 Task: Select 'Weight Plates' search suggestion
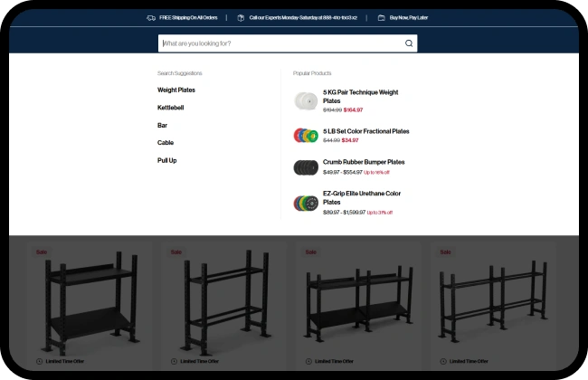(176, 90)
